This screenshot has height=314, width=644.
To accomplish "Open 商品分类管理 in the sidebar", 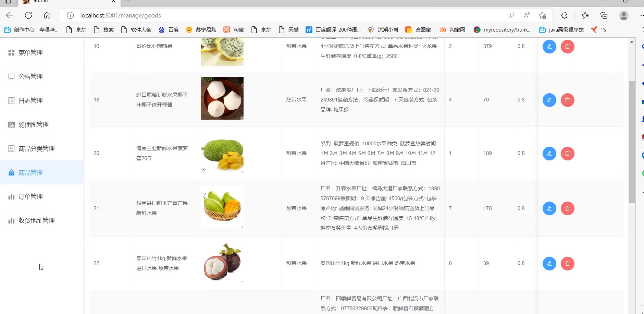I will tap(41, 148).
